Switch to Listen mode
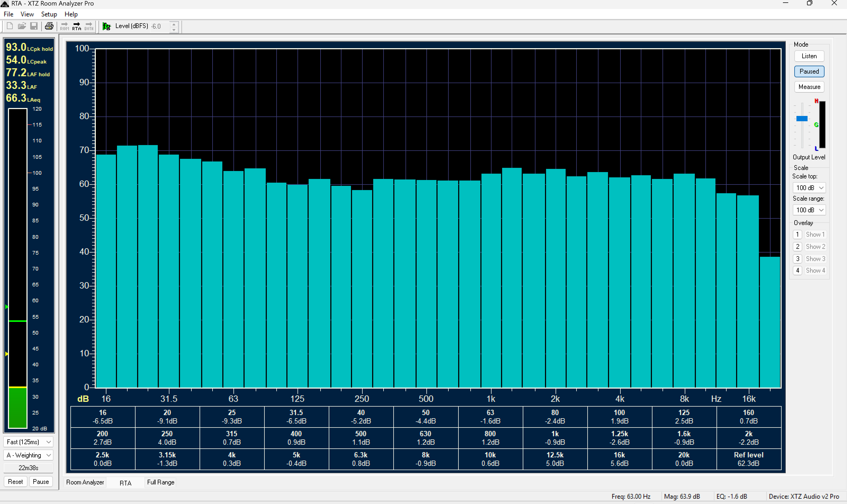Viewport: 847px width, 504px height. tap(809, 56)
